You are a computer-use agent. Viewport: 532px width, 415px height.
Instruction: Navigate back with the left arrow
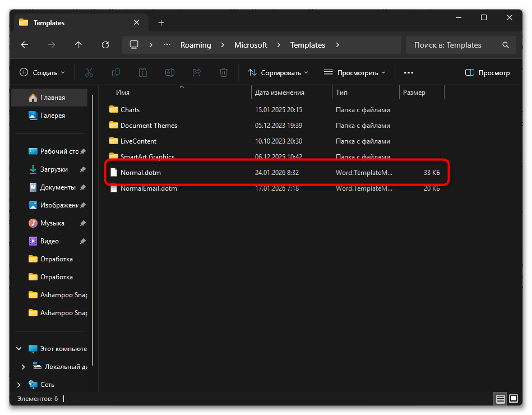(x=25, y=45)
